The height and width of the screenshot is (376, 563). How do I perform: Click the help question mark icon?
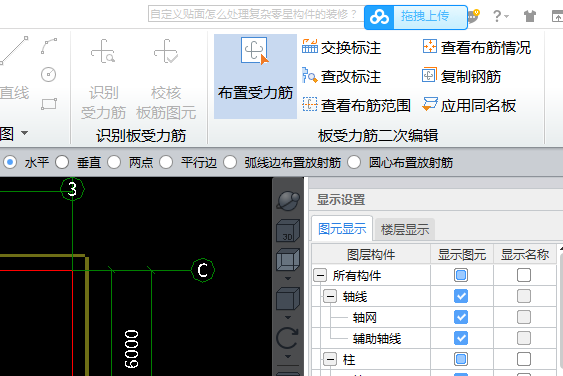tap(497, 16)
